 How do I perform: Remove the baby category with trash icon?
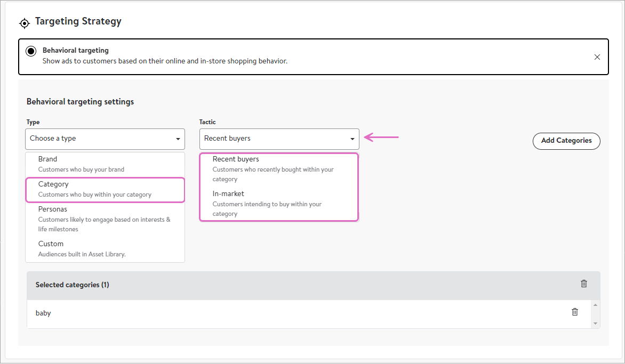click(x=574, y=312)
